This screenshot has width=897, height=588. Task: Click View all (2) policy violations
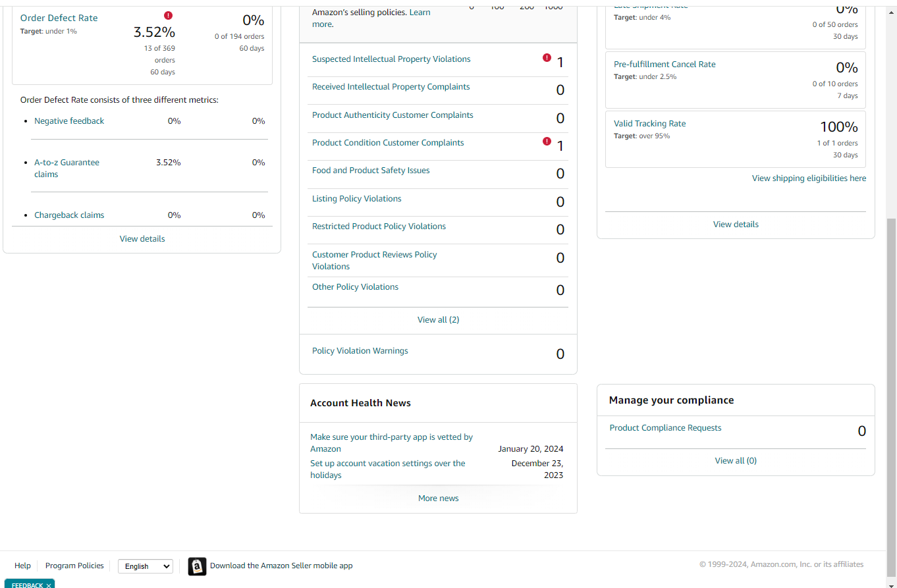[x=439, y=320]
